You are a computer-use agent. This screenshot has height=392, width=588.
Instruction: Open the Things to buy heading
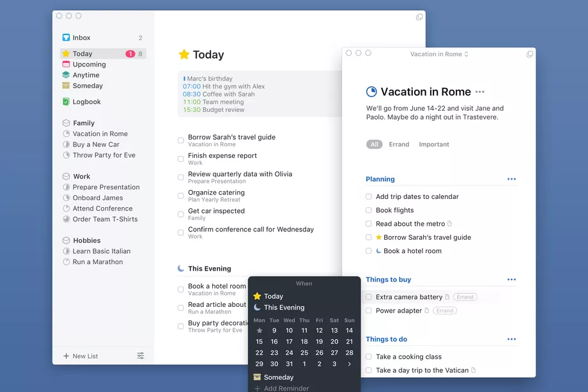point(389,279)
